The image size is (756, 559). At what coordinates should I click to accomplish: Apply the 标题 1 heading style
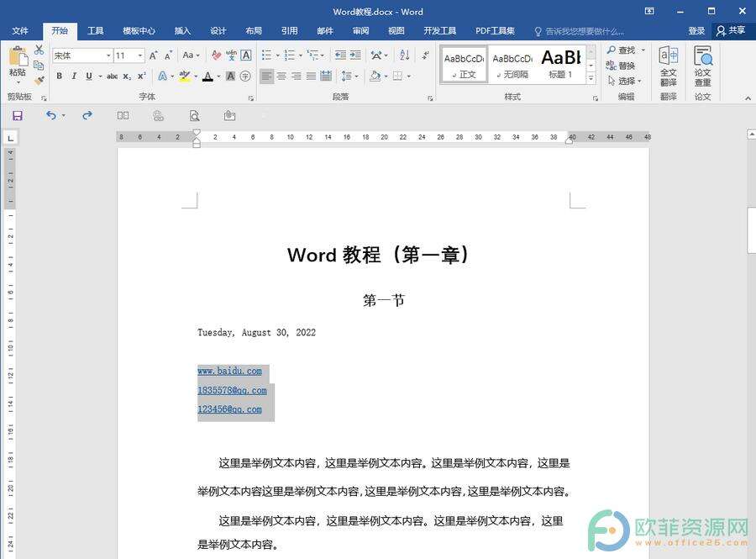tap(561, 65)
